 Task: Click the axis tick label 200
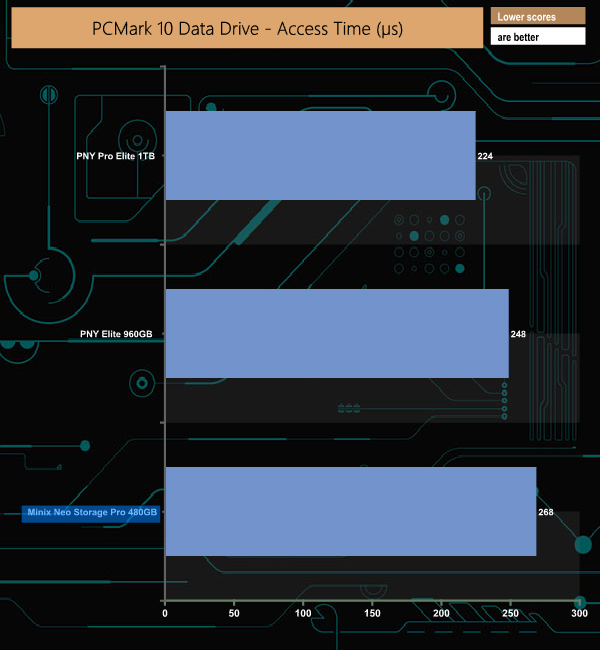[441, 613]
